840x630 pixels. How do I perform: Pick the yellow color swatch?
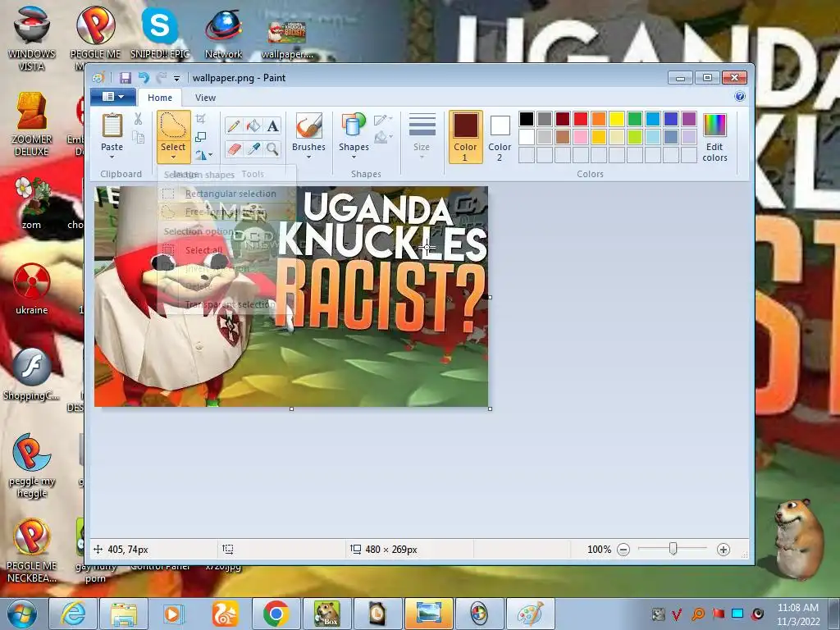(x=617, y=119)
